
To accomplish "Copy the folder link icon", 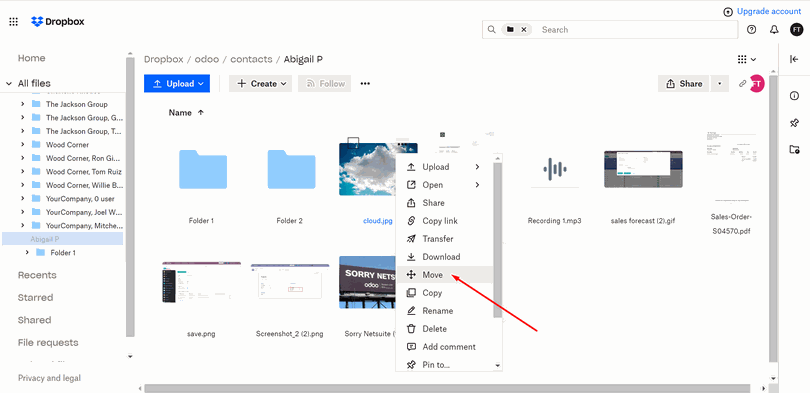I will (x=742, y=84).
